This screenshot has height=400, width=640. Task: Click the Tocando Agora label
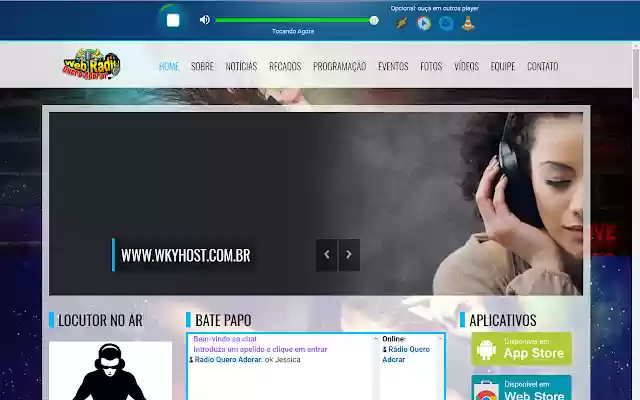click(x=293, y=31)
